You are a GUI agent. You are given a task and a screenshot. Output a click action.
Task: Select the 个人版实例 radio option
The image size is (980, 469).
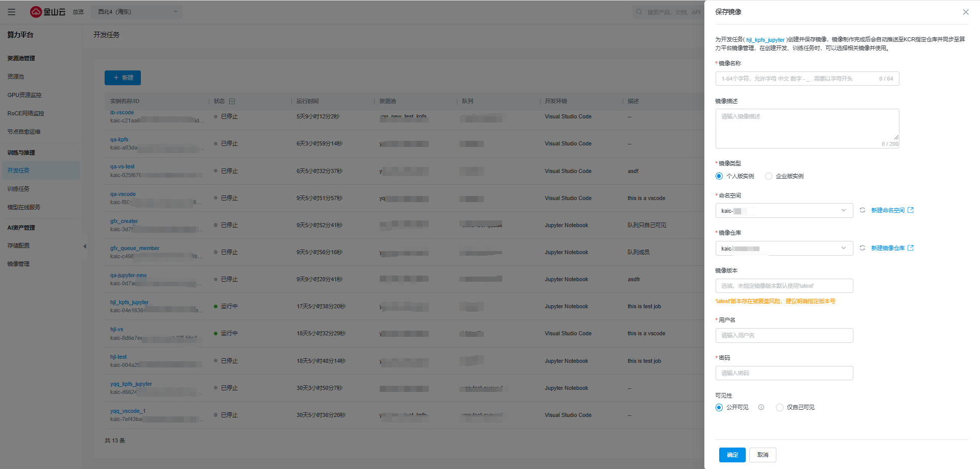(x=719, y=176)
